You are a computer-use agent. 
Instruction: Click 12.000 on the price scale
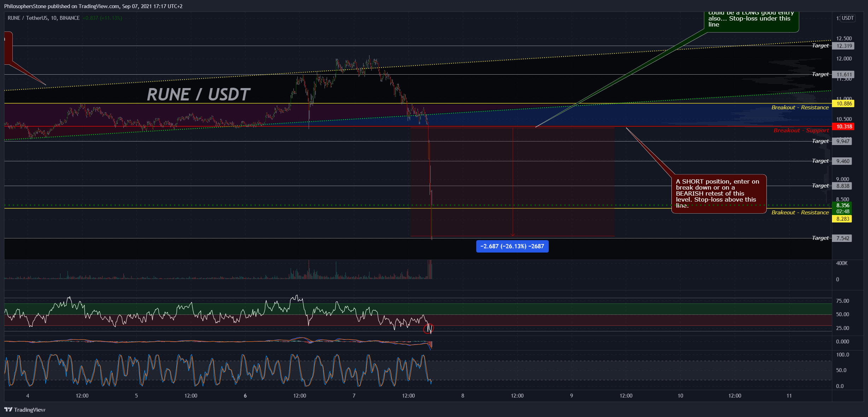click(x=844, y=59)
